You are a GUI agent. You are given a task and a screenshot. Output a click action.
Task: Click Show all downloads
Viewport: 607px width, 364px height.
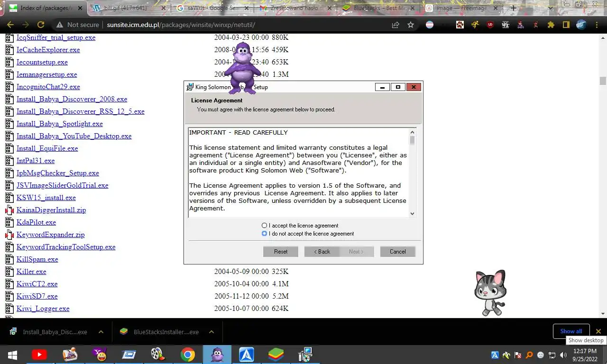(571, 331)
